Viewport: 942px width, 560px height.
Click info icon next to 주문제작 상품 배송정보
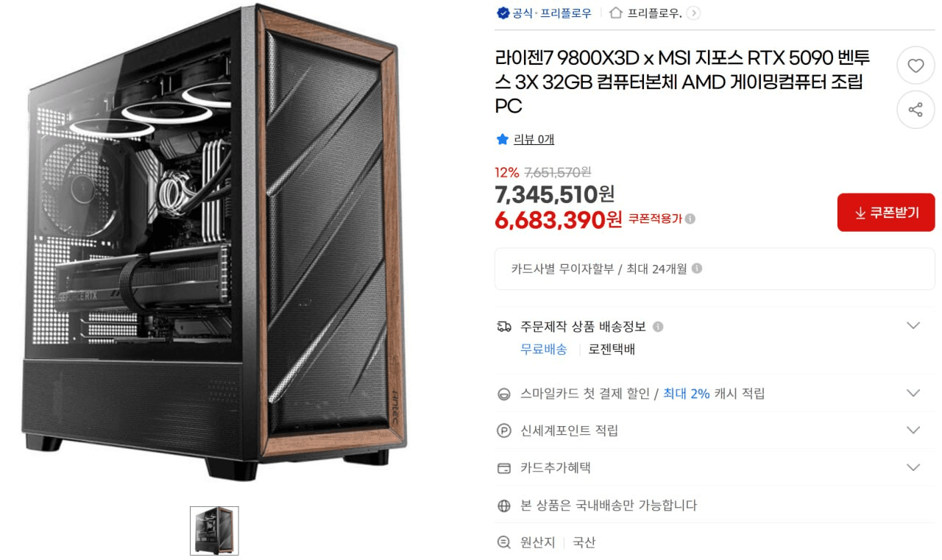click(x=658, y=327)
